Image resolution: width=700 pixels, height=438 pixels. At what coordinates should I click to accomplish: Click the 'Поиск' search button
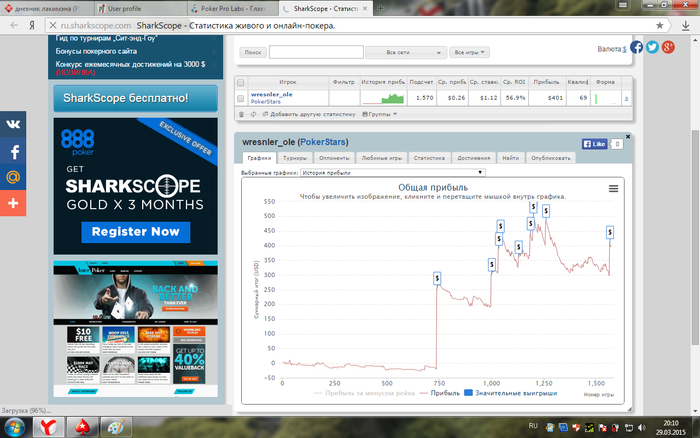click(x=253, y=53)
